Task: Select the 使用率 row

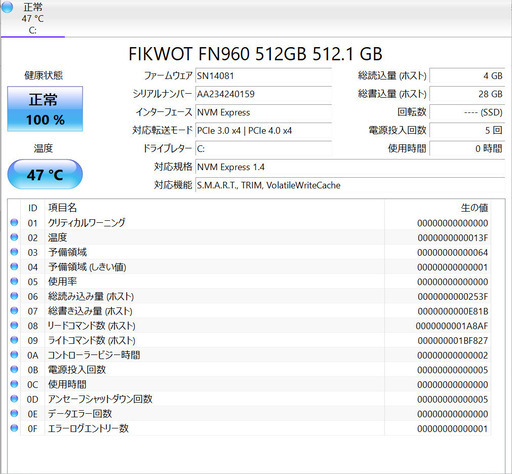Action: [248, 281]
